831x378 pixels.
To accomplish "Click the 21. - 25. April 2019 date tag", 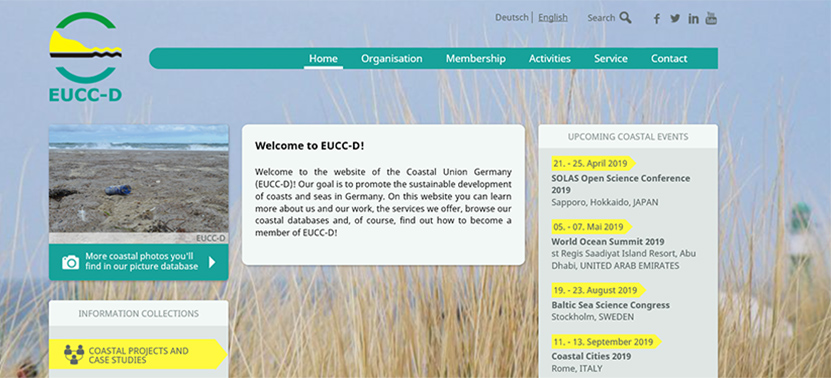I will click(593, 163).
